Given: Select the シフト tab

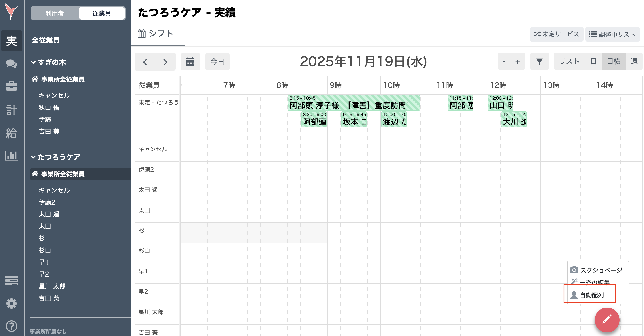Looking at the screenshot, I should click(155, 34).
